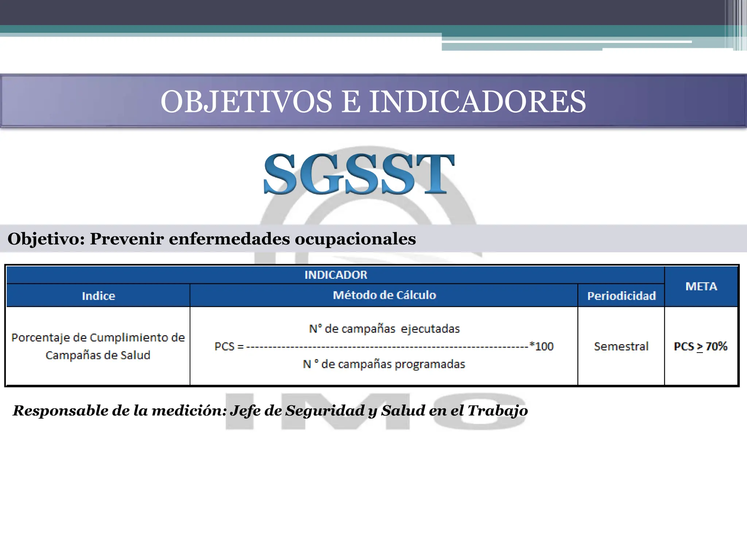This screenshot has height=560, width=747.
Task: Select Porcentaje de Cumplimiento de Campañas cell
Action: 98,346
